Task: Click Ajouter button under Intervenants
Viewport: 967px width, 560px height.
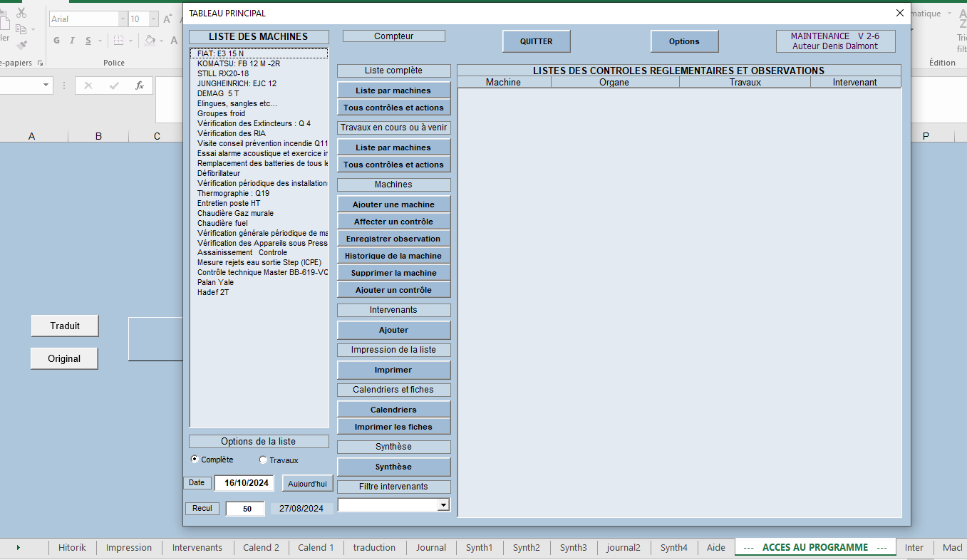Action: [394, 330]
